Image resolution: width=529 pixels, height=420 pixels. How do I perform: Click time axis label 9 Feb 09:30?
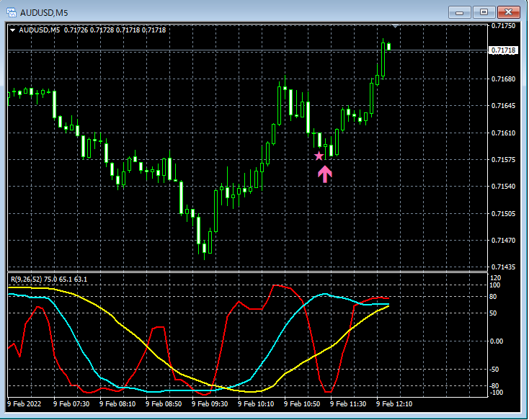click(x=210, y=404)
